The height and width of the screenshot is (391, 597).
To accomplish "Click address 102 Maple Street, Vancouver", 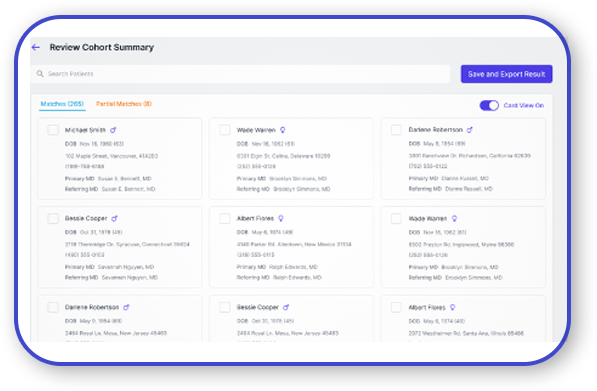I will pos(111,156).
